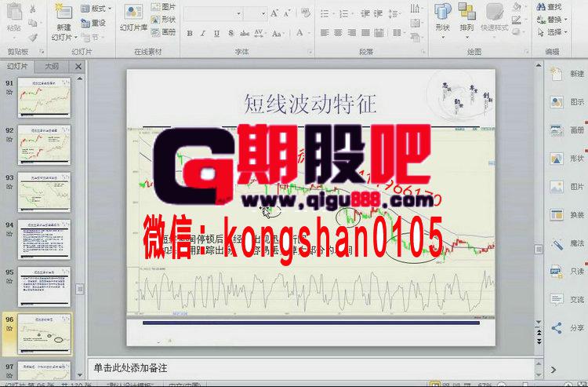Click the Copy icon in clipboard group
Screen dimensions: 588x387
tap(33, 24)
